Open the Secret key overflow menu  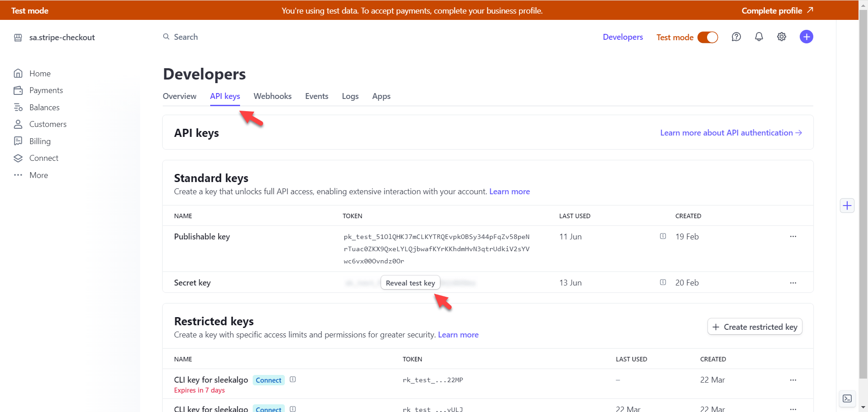[x=793, y=283]
